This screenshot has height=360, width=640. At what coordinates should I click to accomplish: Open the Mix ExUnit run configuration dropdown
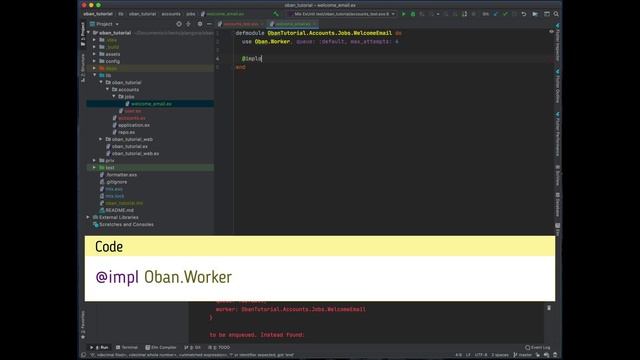click(341, 14)
